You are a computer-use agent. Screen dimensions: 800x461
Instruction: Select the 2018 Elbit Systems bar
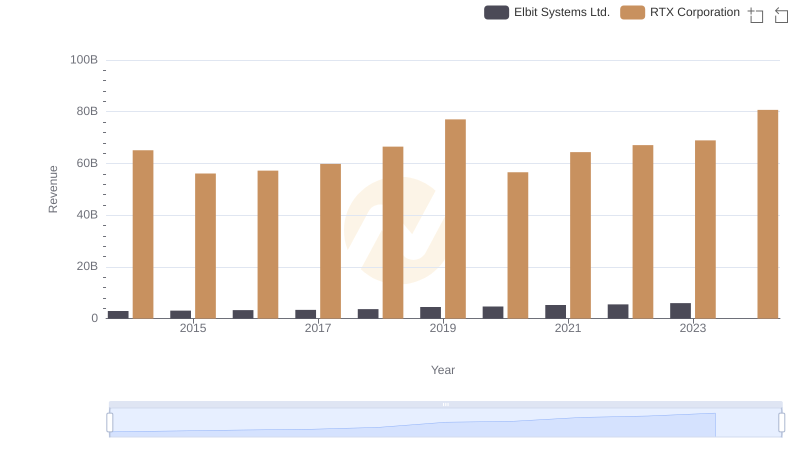pos(368,314)
